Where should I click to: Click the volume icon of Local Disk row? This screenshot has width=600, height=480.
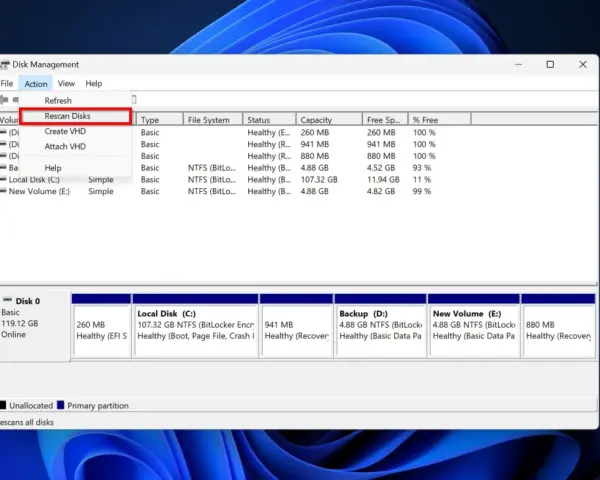pos(3,179)
